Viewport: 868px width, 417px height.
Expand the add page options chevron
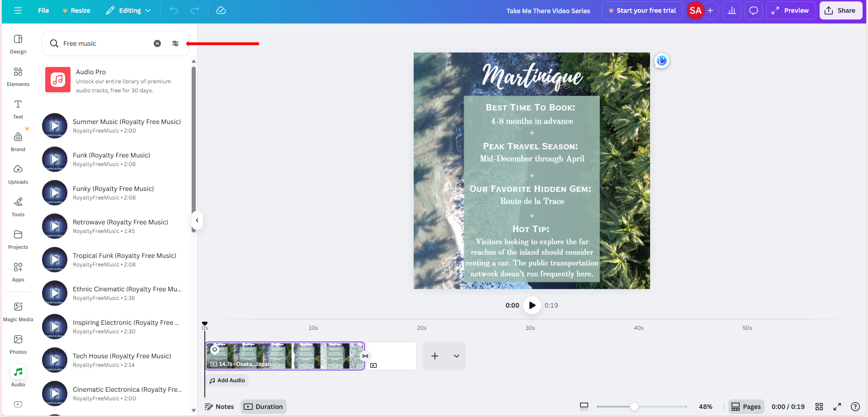click(x=457, y=356)
